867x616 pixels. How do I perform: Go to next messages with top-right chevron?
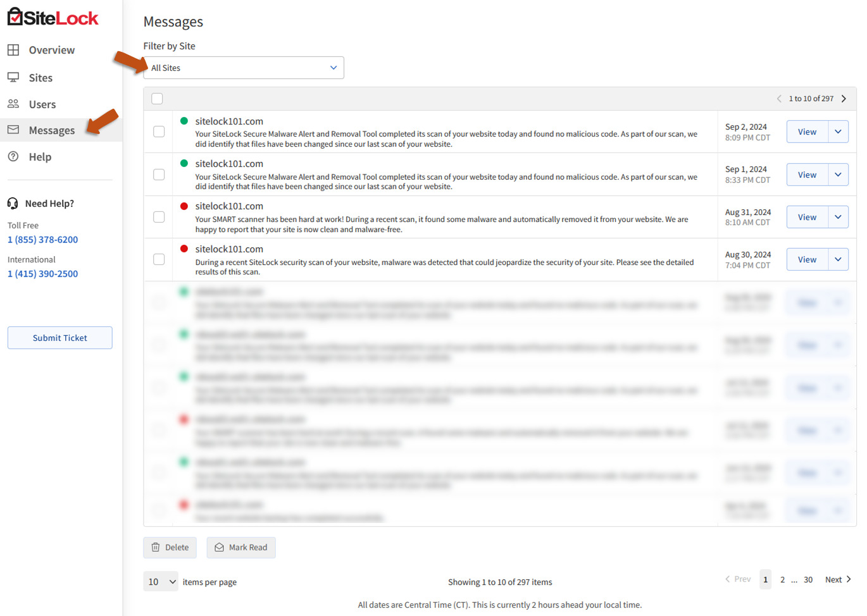(x=844, y=99)
